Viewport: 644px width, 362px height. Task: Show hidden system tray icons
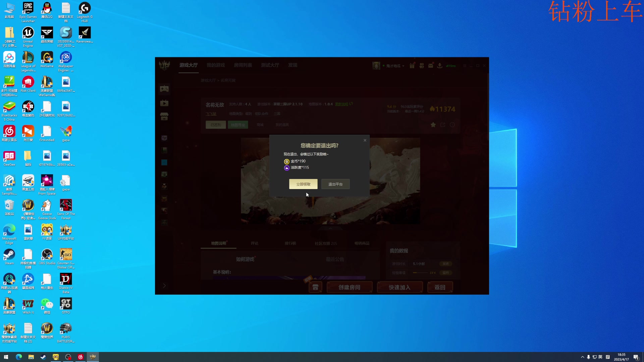click(x=583, y=357)
